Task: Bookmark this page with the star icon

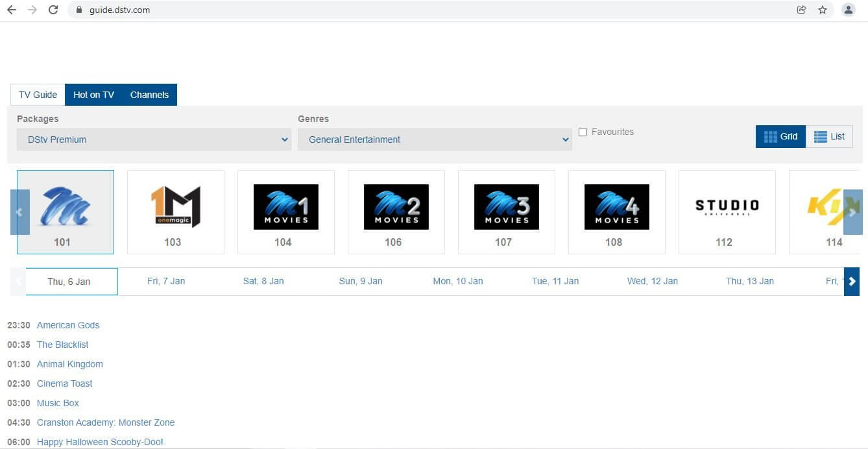Action: click(823, 10)
